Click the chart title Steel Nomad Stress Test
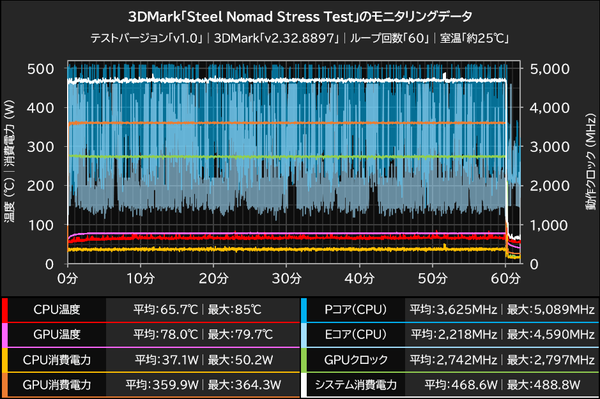600x399 pixels. (x=270, y=17)
